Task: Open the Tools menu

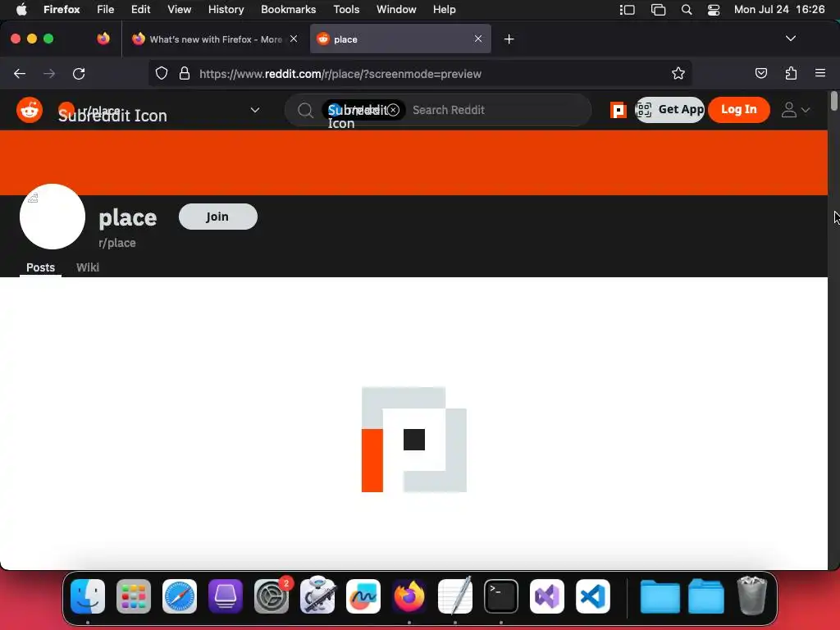Action: 346,9
